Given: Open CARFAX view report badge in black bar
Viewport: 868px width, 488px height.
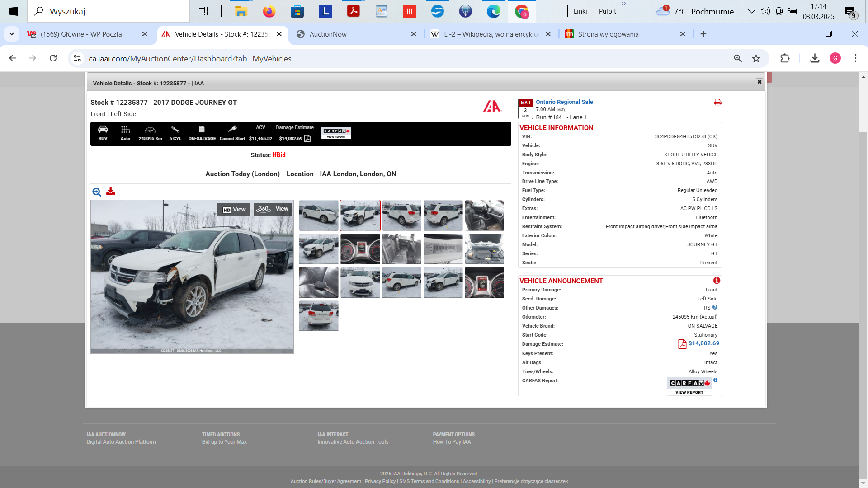Looking at the screenshot, I should [x=336, y=133].
